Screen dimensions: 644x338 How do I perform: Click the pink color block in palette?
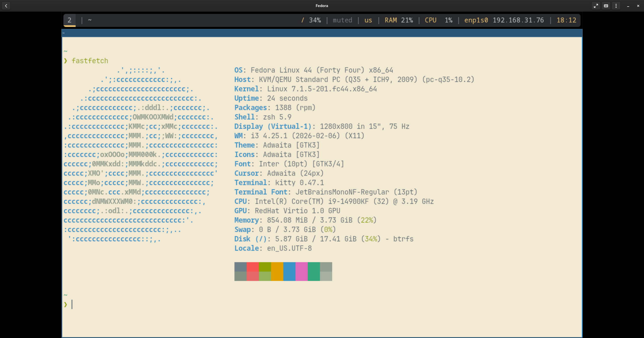point(302,272)
